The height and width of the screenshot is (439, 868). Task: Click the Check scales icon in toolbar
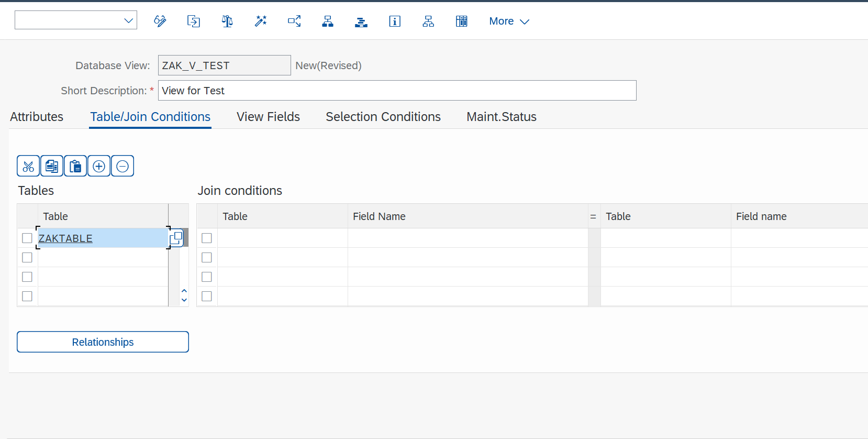(227, 21)
